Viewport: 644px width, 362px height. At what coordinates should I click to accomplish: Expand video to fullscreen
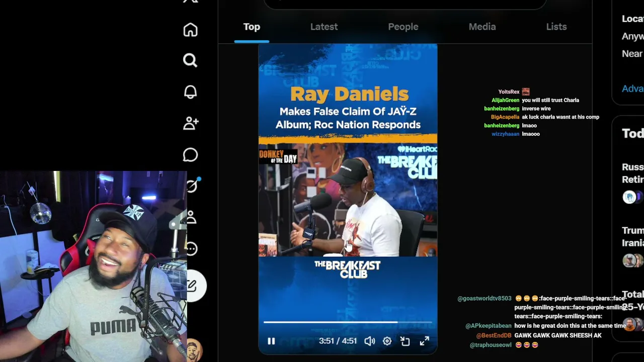pos(424,341)
